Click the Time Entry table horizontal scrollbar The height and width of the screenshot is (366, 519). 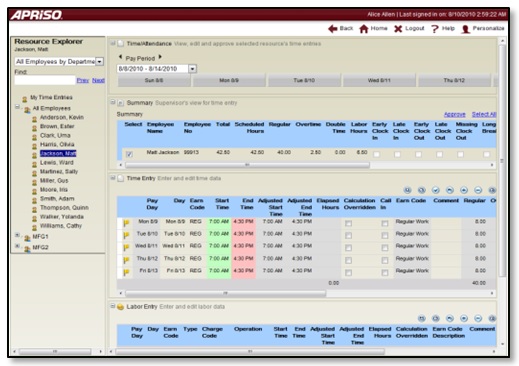click(x=225, y=293)
